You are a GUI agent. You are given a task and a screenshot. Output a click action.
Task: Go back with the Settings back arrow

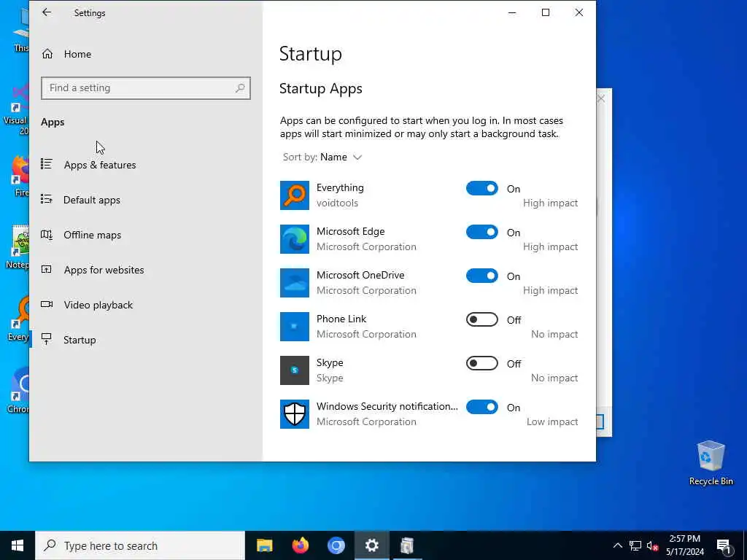click(46, 12)
